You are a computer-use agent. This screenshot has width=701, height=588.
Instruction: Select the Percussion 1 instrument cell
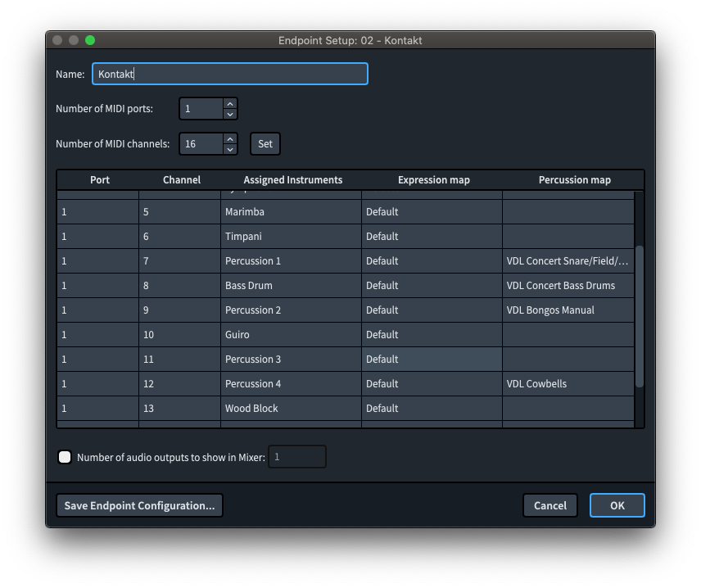(291, 261)
